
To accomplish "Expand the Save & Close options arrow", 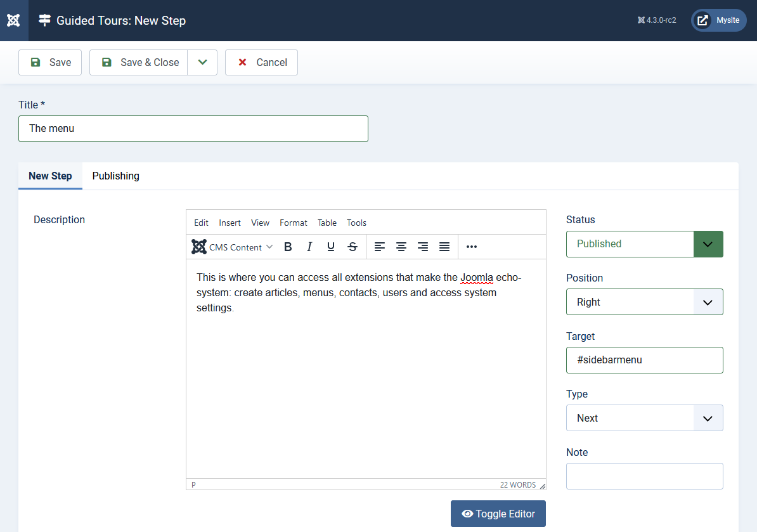I will [202, 62].
